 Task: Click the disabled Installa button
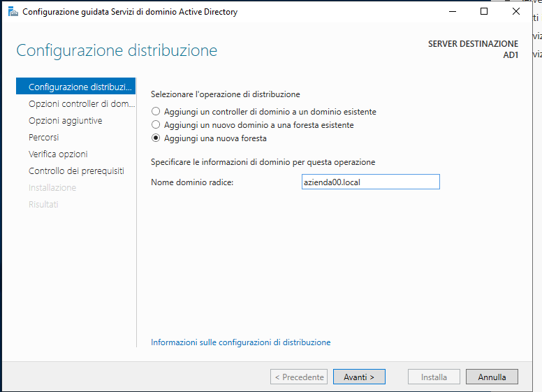coord(434,377)
